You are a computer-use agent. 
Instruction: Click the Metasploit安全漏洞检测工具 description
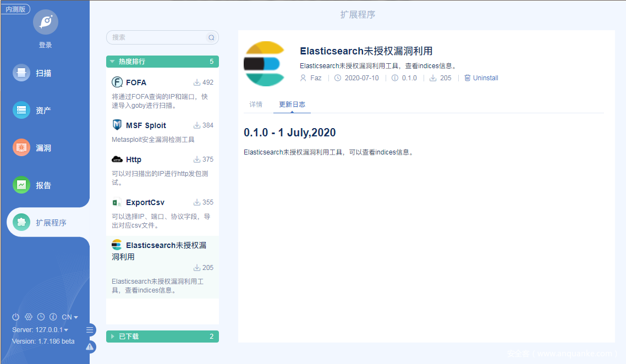click(153, 139)
